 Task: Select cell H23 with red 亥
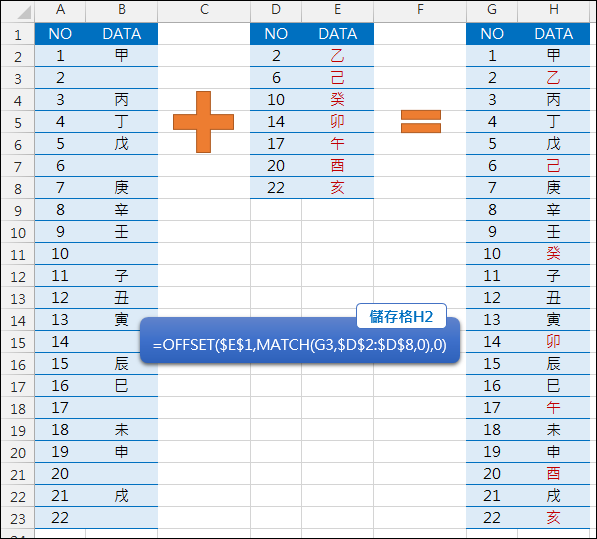coord(554,518)
